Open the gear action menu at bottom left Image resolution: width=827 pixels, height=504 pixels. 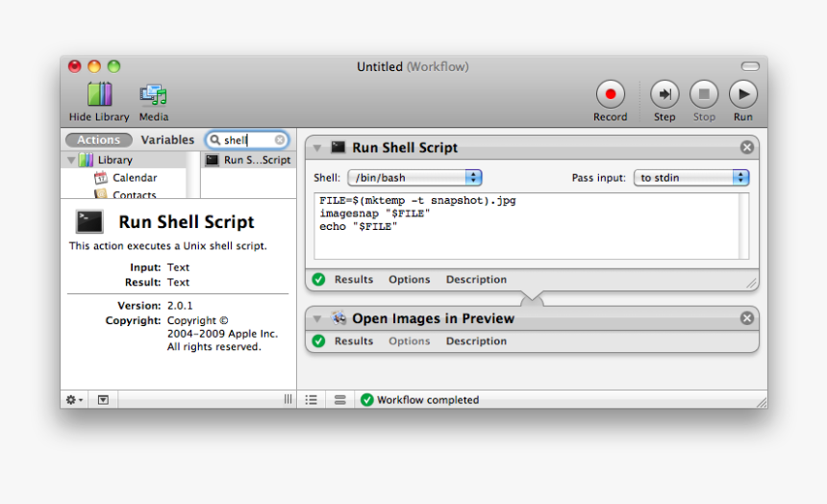[x=74, y=400]
